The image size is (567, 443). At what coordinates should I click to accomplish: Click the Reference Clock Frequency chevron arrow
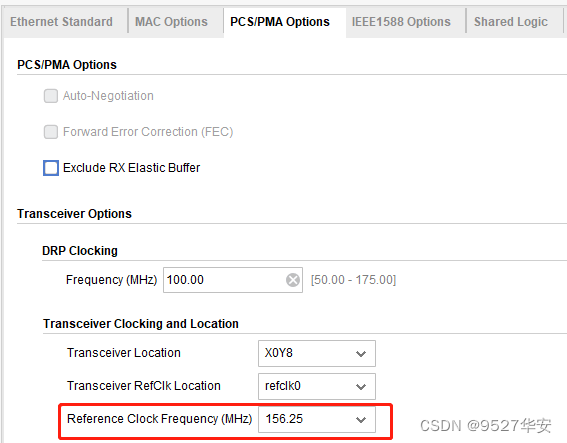click(x=361, y=419)
